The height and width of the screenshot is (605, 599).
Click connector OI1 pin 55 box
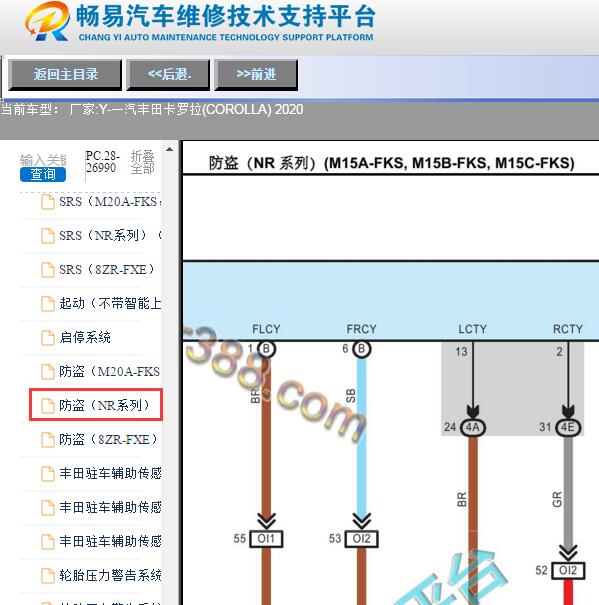pyautogui.click(x=266, y=539)
